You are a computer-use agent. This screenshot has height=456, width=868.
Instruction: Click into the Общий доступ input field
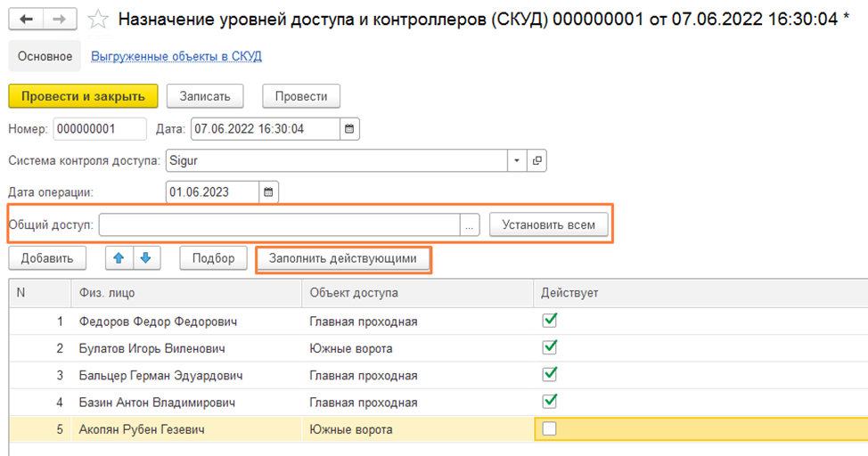pos(279,225)
